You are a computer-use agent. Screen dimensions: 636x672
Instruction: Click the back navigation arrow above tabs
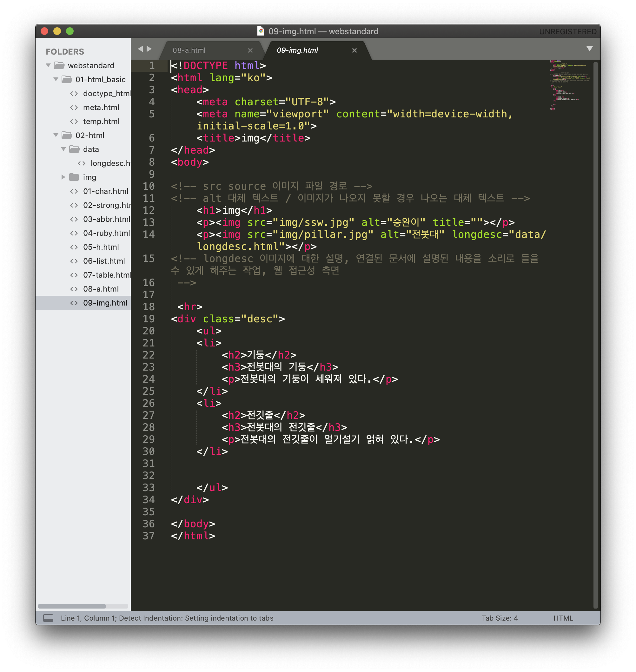click(140, 49)
